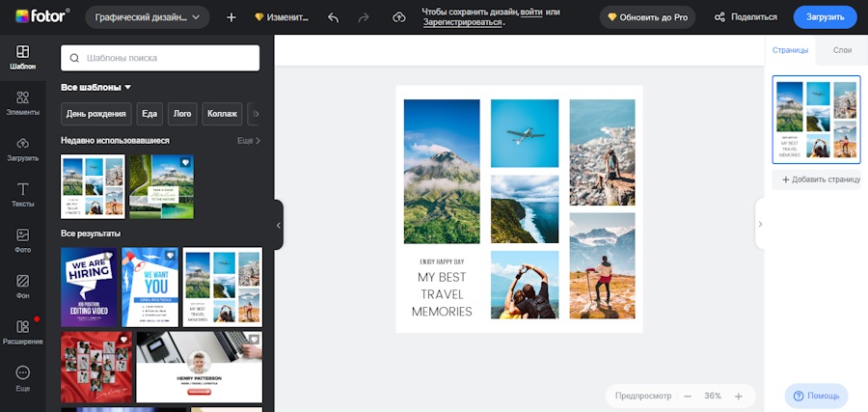Screen dimensions: 868x412
Task: Collapse the left templates panel
Action: (279, 225)
